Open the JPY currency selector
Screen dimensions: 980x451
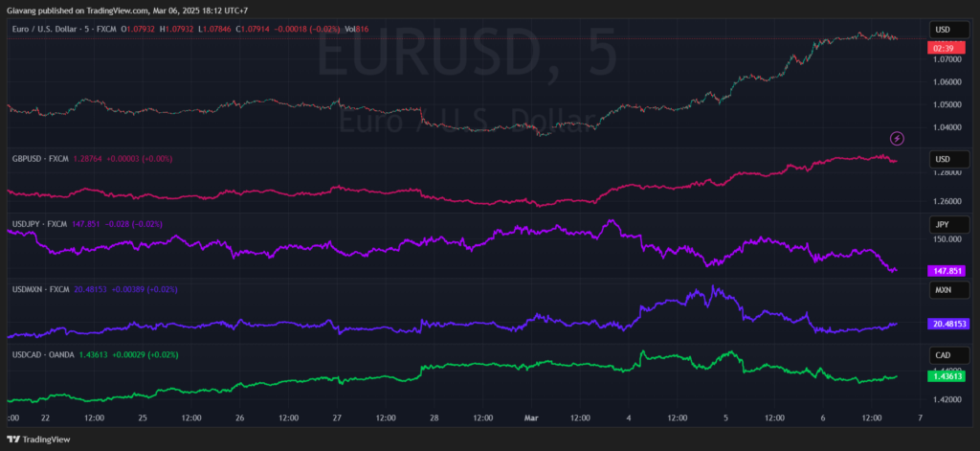coord(941,224)
